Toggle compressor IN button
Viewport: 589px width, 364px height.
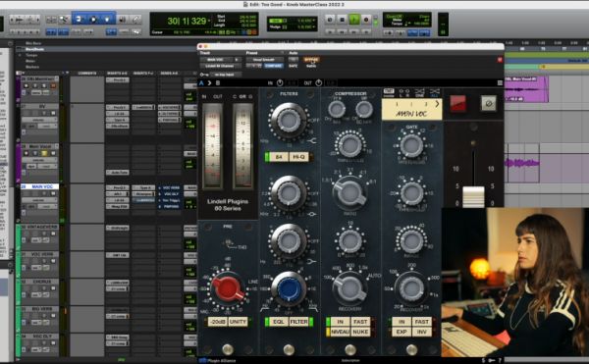coord(340,322)
